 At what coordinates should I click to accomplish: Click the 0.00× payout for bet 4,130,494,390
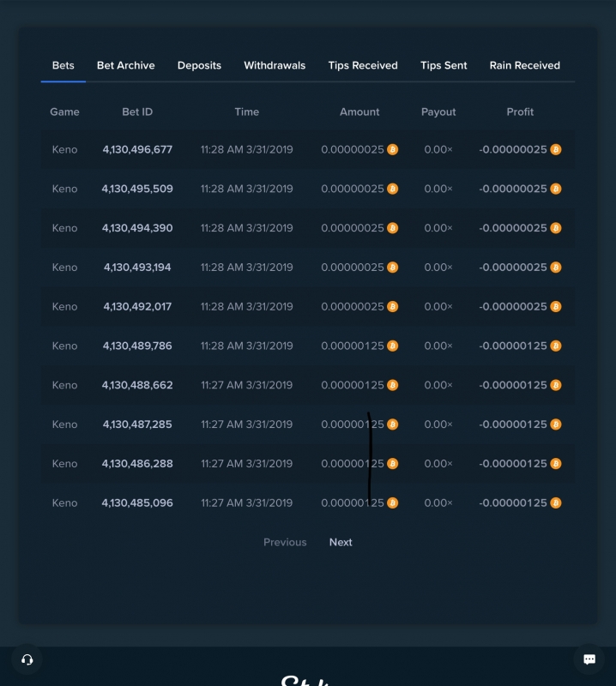pos(438,228)
